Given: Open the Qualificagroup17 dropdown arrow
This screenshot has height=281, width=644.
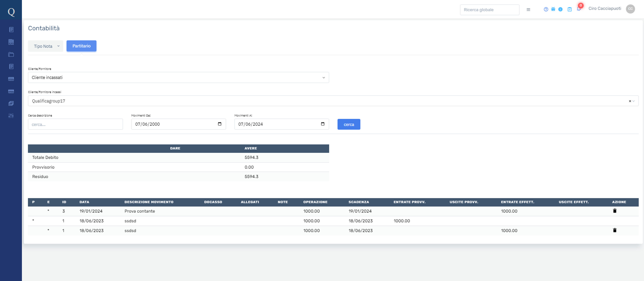Looking at the screenshot, I should (634, 101).
